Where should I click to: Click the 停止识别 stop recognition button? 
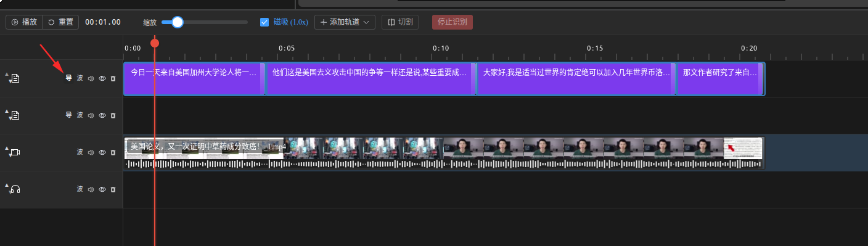452,22
